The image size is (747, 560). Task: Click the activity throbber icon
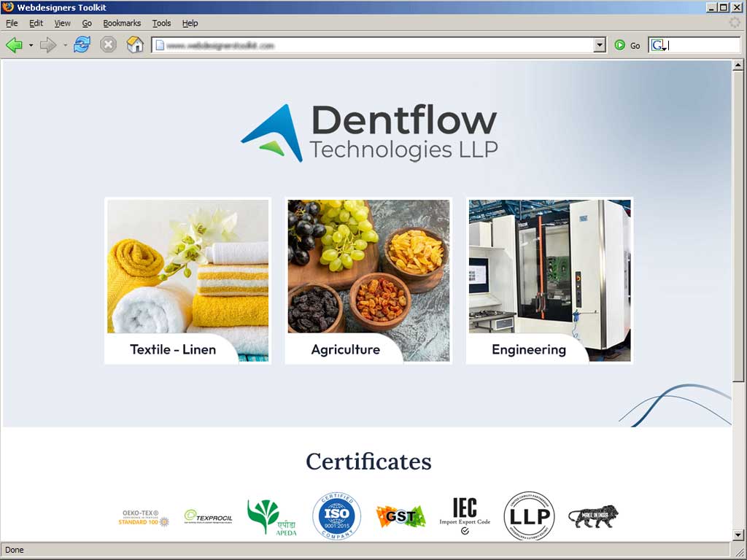tap(735, 23)
